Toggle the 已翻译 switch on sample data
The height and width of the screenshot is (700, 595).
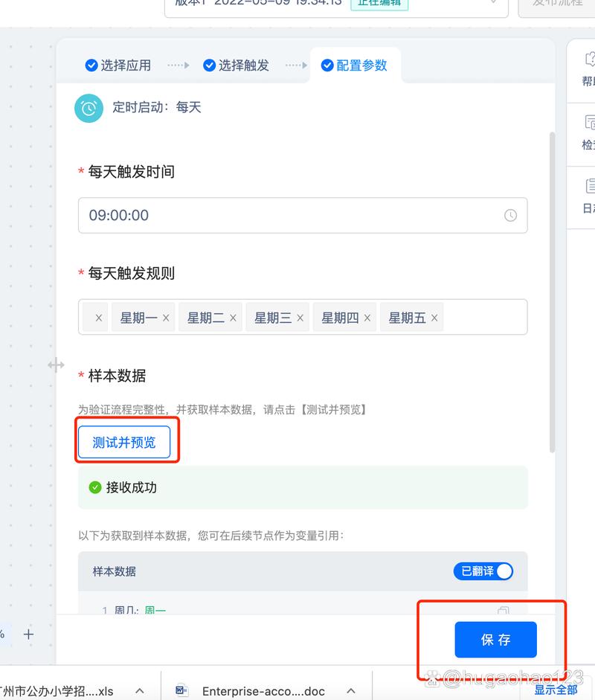click(483, 571)
